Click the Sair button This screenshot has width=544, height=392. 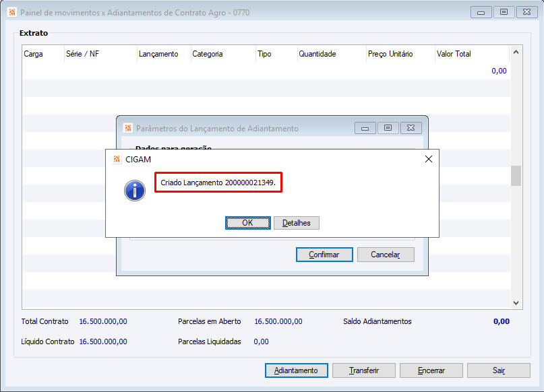tap(499, 370)
